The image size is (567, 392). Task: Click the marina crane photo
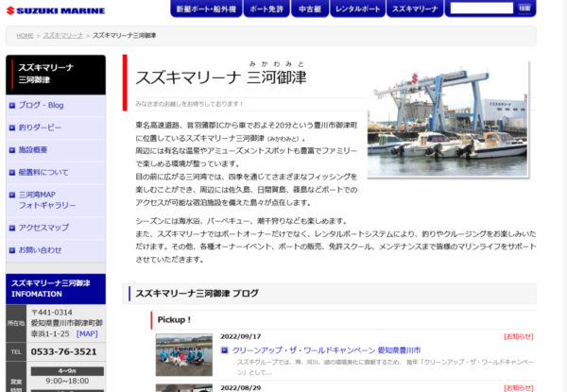[x=448, y=119]
